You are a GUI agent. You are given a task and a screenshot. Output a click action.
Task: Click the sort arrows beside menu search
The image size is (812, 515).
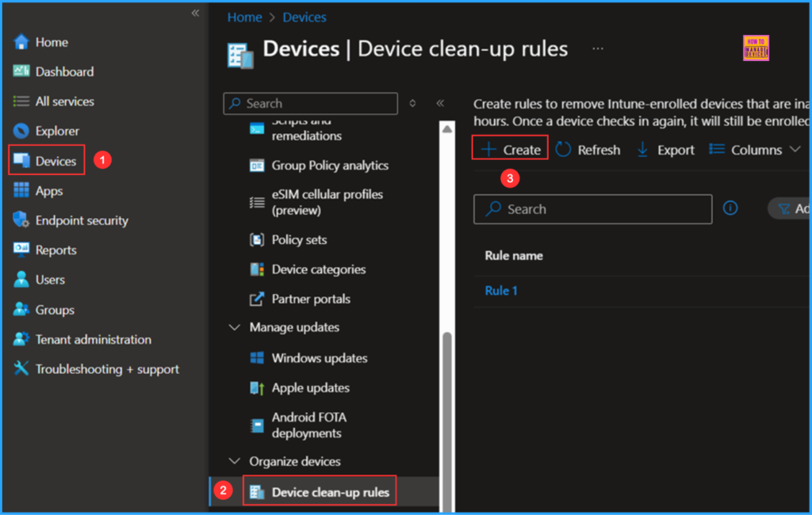412,103
